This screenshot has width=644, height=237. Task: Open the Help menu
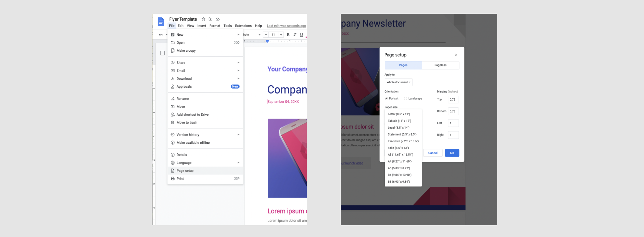coord(258,26)
